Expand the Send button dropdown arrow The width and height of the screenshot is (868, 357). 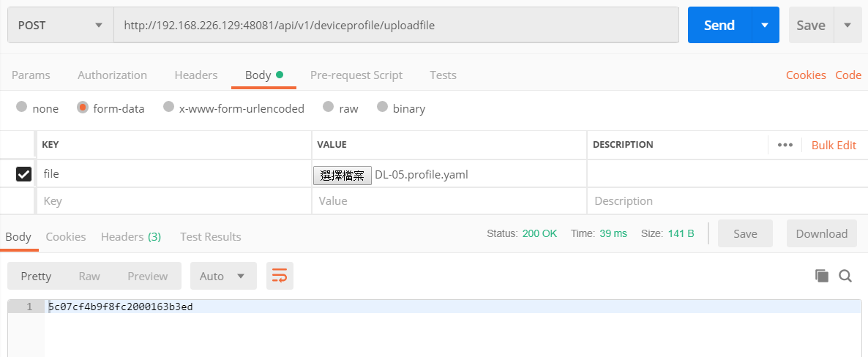tap(765, 25)
